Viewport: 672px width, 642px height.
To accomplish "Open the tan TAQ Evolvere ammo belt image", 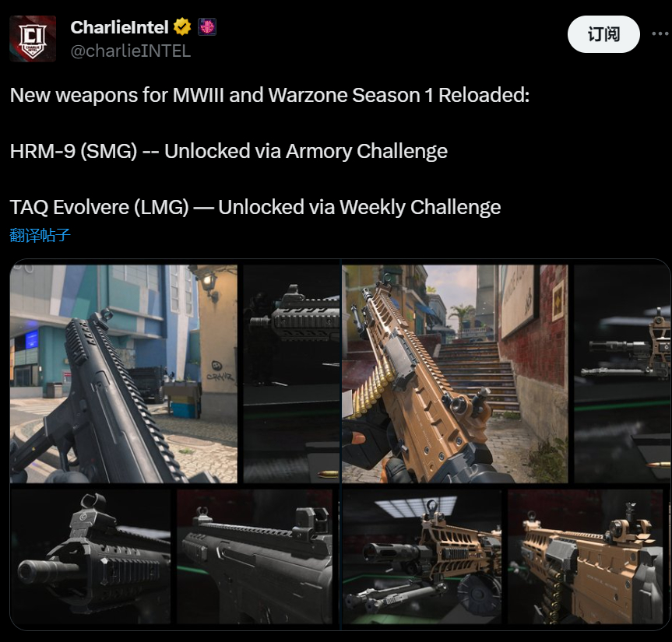I will click(x=585, y=556).
